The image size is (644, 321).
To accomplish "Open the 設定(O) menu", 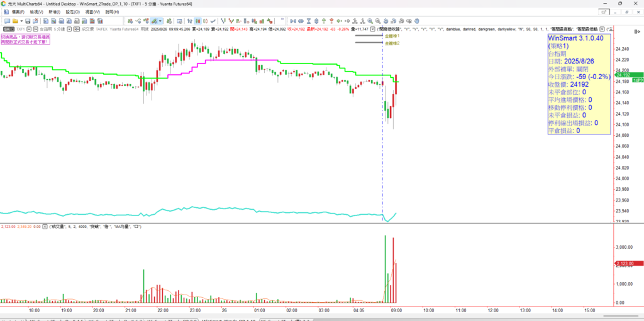I will coord(73,12).
